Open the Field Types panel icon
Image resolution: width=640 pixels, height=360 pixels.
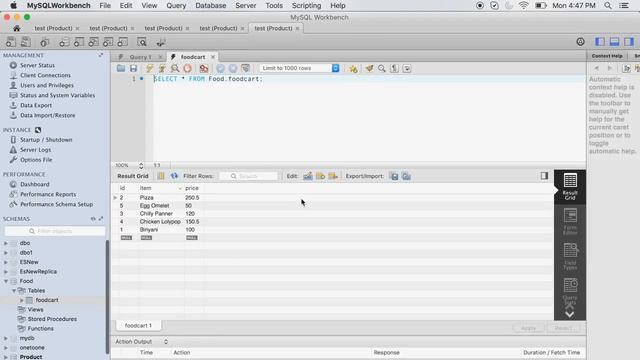point(570,256)
